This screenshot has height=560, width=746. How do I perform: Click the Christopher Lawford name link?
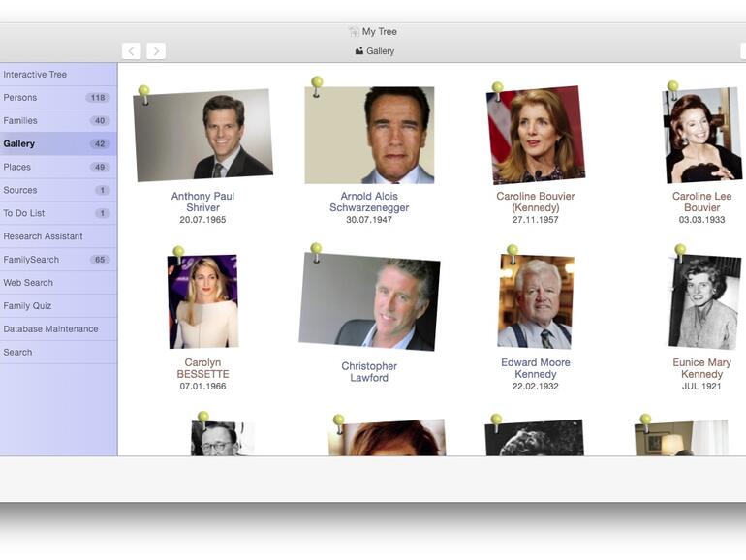click(369, 372)
